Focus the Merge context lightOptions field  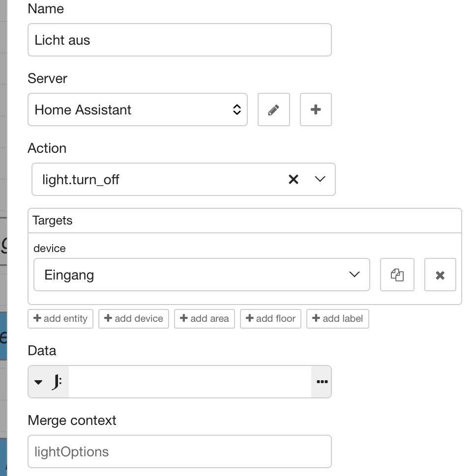[x=179, y=451]
